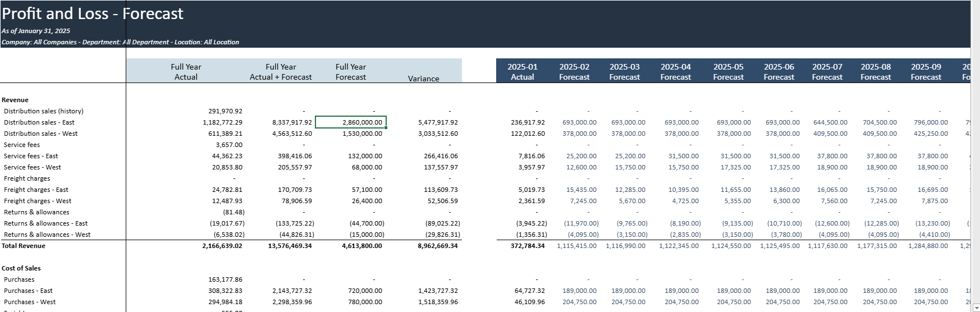Click the Company, Department, Location filter line

click(x=120, y=42)
